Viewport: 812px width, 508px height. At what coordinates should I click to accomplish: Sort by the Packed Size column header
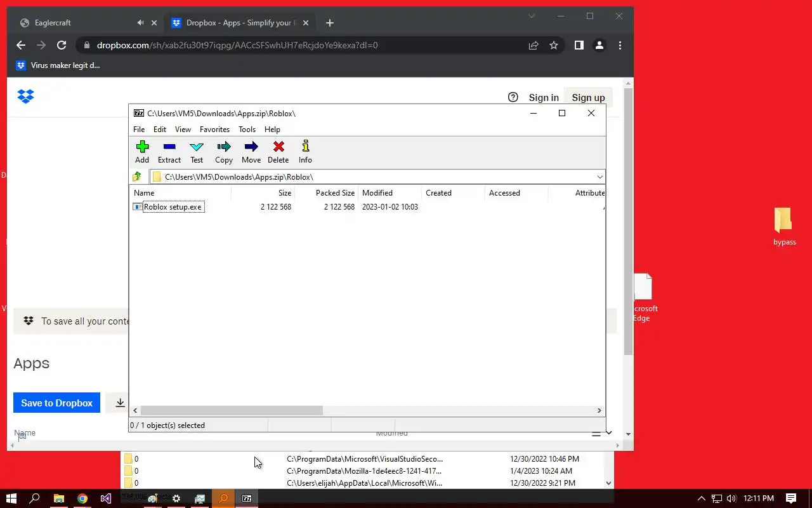pos(326,193)
